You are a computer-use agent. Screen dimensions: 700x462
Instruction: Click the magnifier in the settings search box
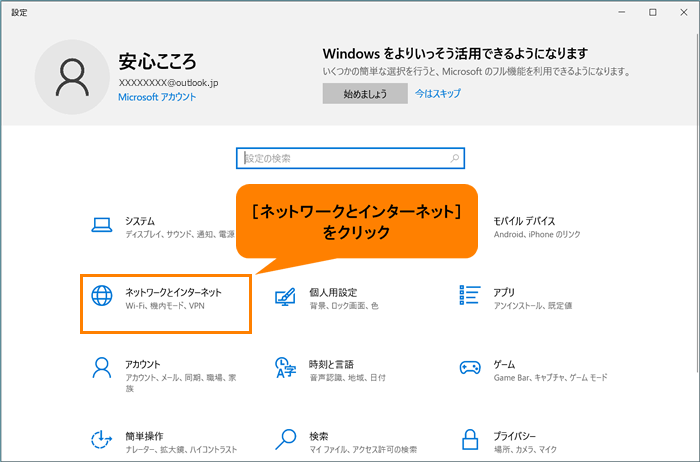tap(454, 158)
